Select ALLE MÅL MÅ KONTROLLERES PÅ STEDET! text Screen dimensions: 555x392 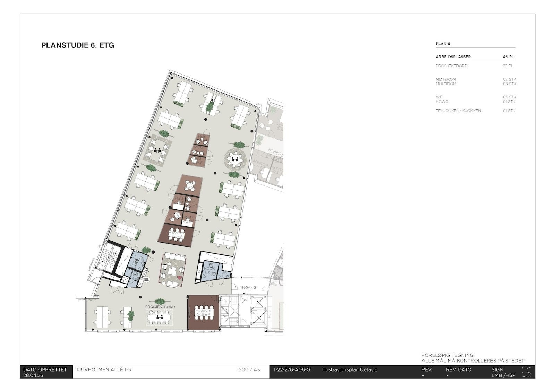click(x=473, y=361)
